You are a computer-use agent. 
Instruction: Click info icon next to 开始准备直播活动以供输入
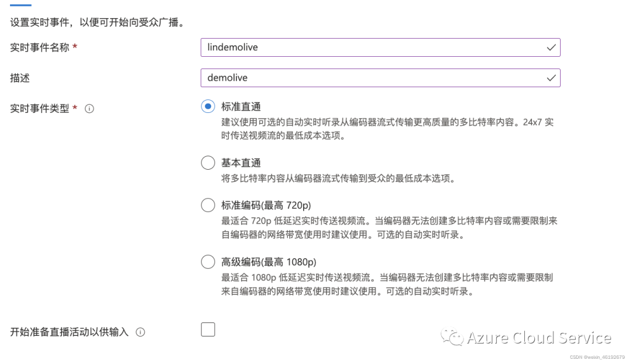[x=140, y=332]
